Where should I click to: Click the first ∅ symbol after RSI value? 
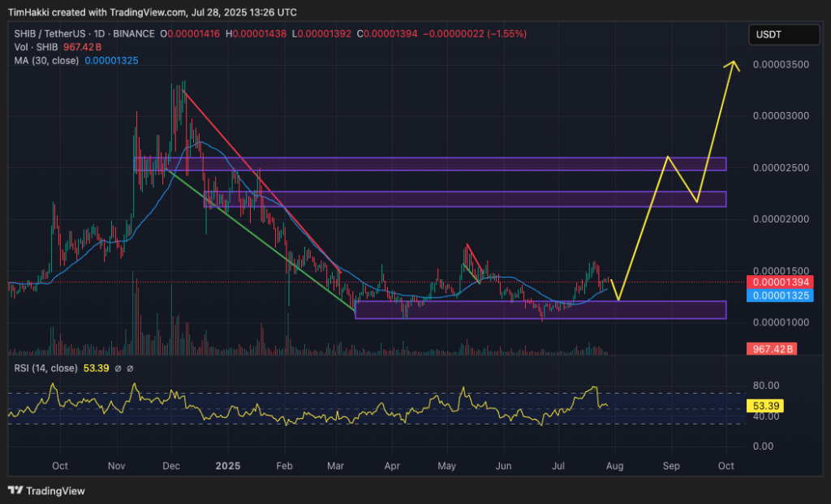(117, 368)
